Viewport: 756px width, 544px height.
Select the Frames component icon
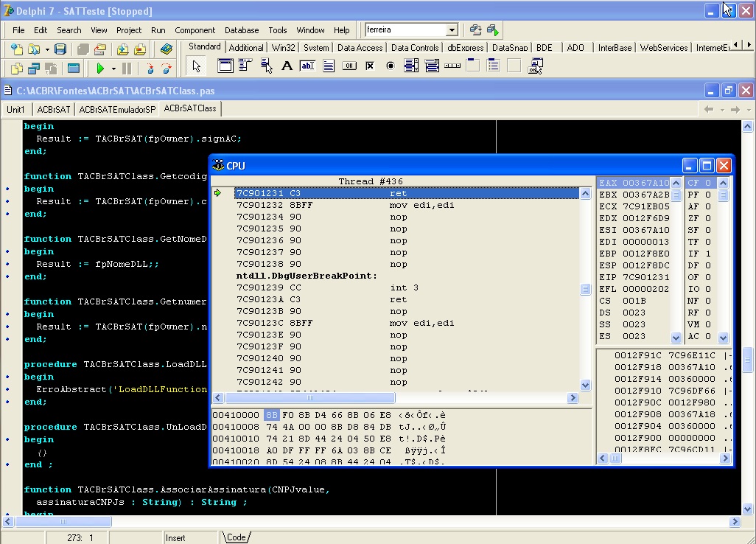tap(225, 66)
